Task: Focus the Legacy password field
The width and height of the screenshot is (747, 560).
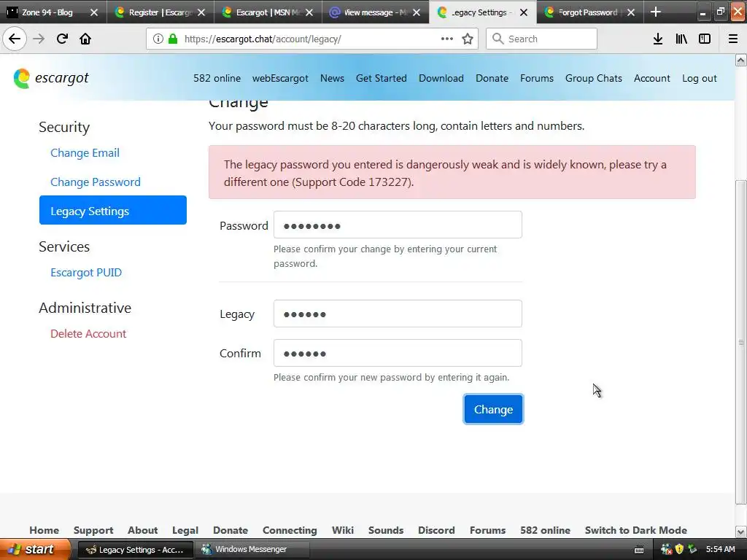Action: point(398,314)
